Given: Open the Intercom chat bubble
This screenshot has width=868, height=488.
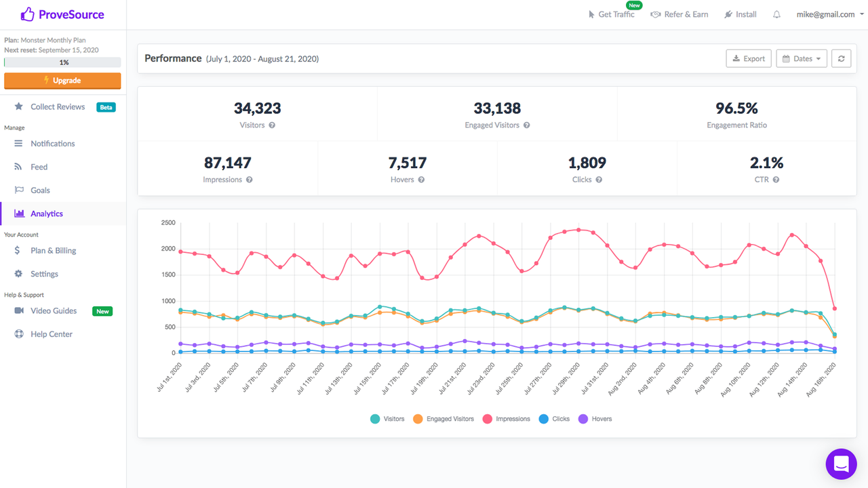Looking at the screenshot, I should tap(841, 464).
